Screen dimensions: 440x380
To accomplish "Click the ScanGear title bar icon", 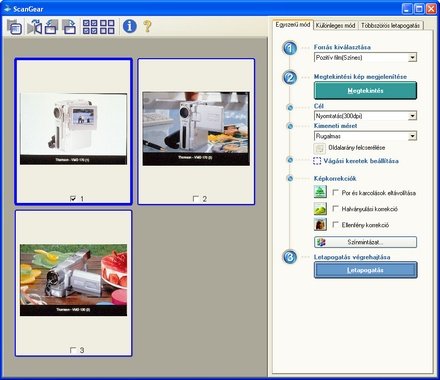I will coord(7,9).
